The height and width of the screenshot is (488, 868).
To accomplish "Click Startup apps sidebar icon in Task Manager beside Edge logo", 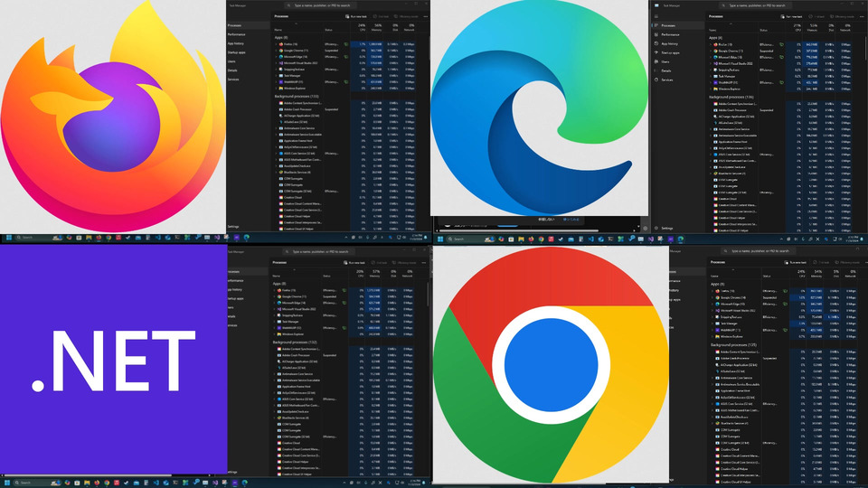I will point(656,52).
